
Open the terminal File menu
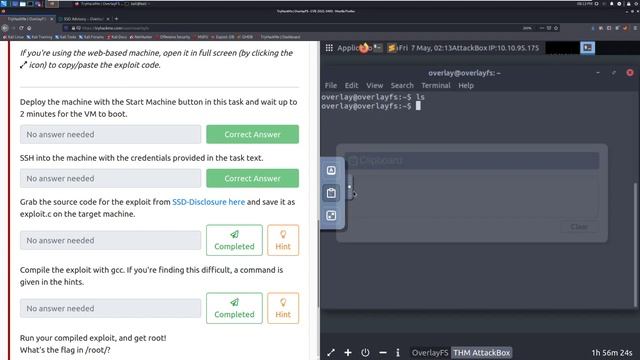tap(331, 85)
